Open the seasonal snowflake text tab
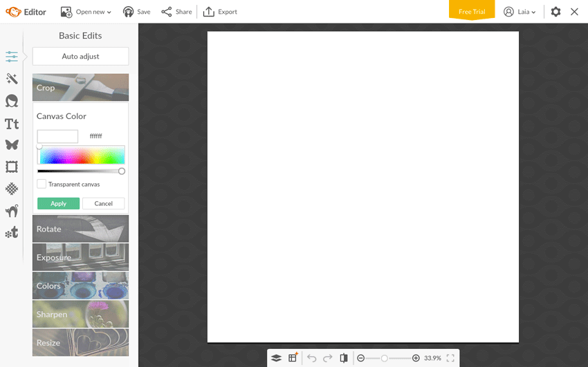This screenshot has height=367, width=588. 12,232
